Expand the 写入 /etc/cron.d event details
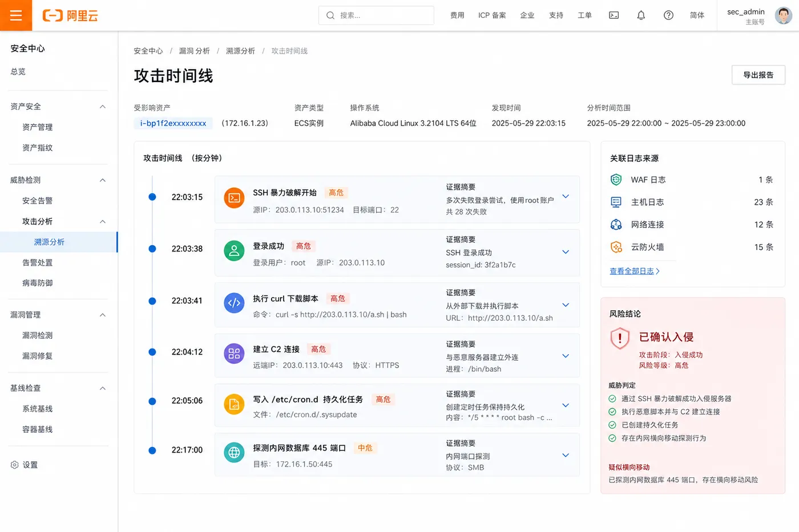Image resolution: width=799 pixels, height=532 pixels. [566, 405]
